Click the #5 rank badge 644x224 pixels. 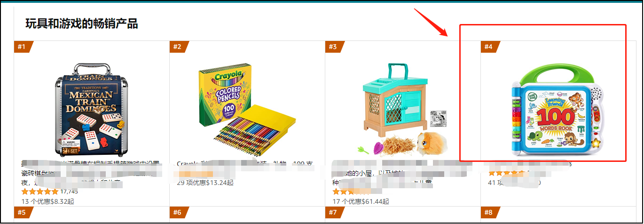tap(23, 212)
